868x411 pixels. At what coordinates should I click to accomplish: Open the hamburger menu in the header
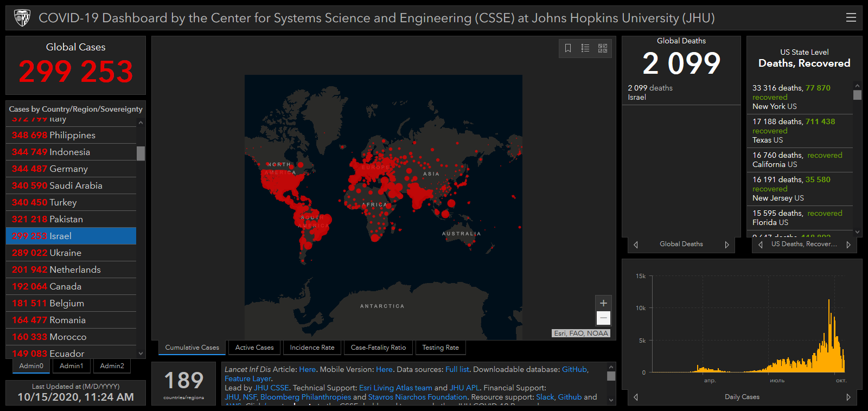click(x=851, y=18)
